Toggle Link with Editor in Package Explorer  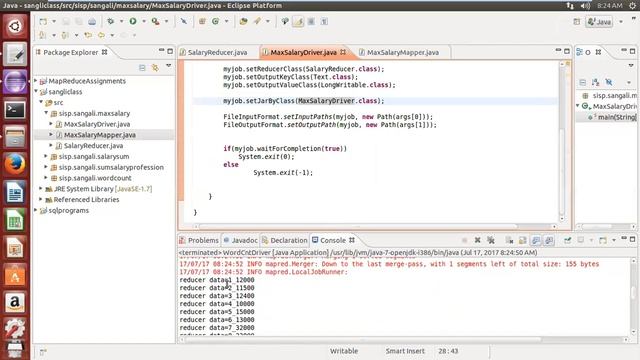[x=155, y=67]
